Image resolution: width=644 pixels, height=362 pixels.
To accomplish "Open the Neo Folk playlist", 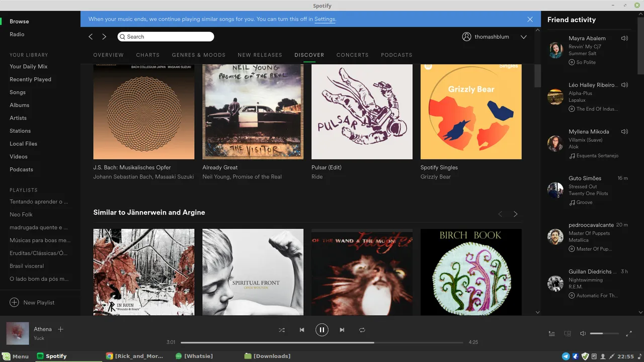I will [x=21, y=214].
